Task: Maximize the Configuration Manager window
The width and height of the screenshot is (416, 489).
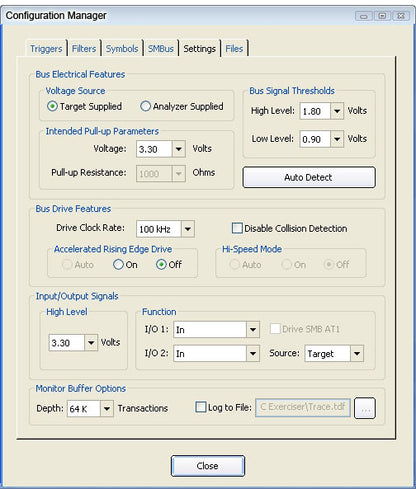Action: click(x=382, y=16)
